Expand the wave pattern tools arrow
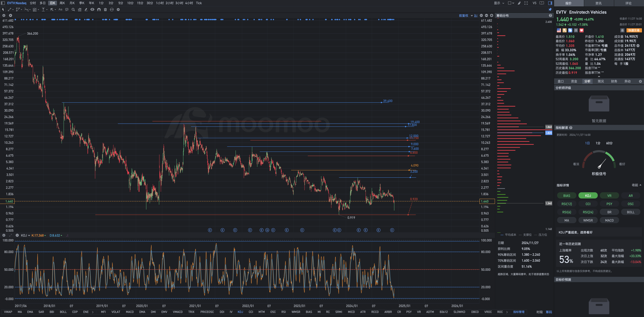The image size is (644, 317). pos(30,10)
